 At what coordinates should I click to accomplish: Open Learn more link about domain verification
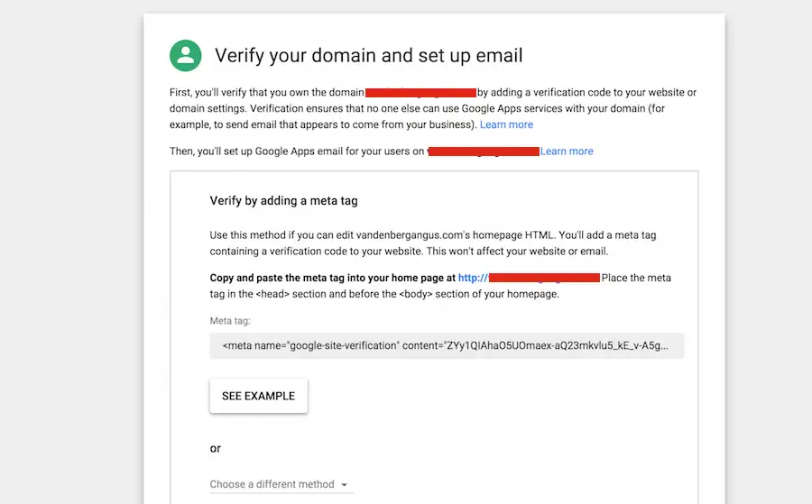pos(506,124)
